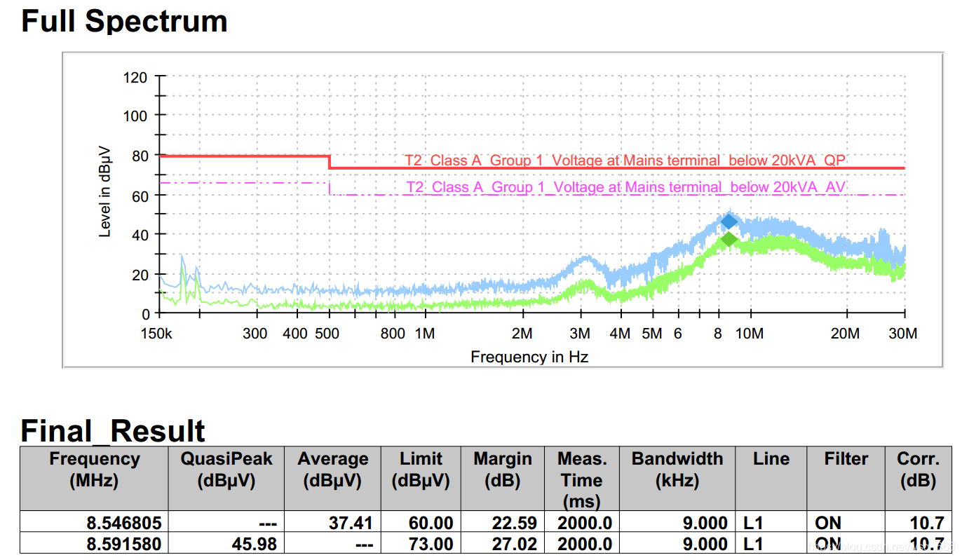Viewport: 962px width, 560px height.
Task: Click the 150k x-axis tick label
Action: [156, 334]
